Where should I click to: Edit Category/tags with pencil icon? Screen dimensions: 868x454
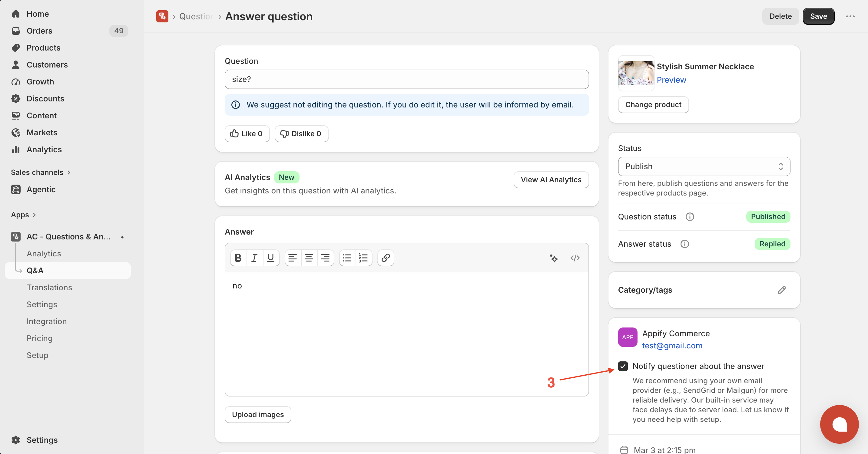[782, 290]
